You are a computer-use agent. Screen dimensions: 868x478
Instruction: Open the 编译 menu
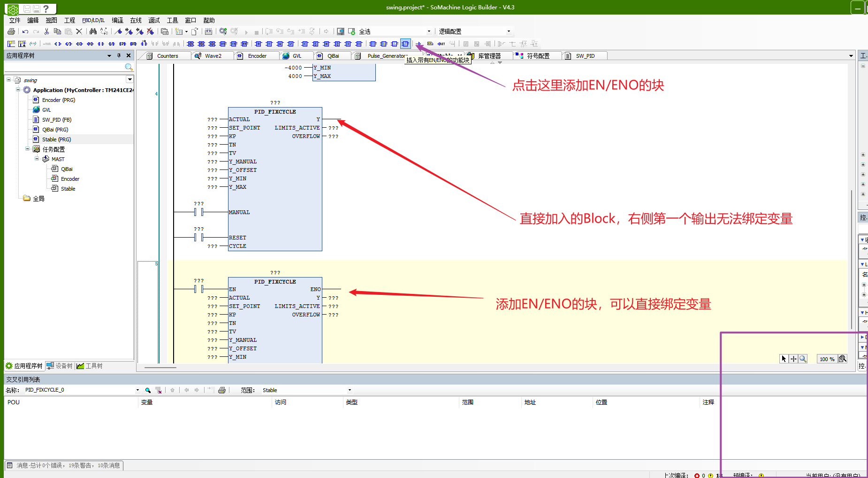117,20
